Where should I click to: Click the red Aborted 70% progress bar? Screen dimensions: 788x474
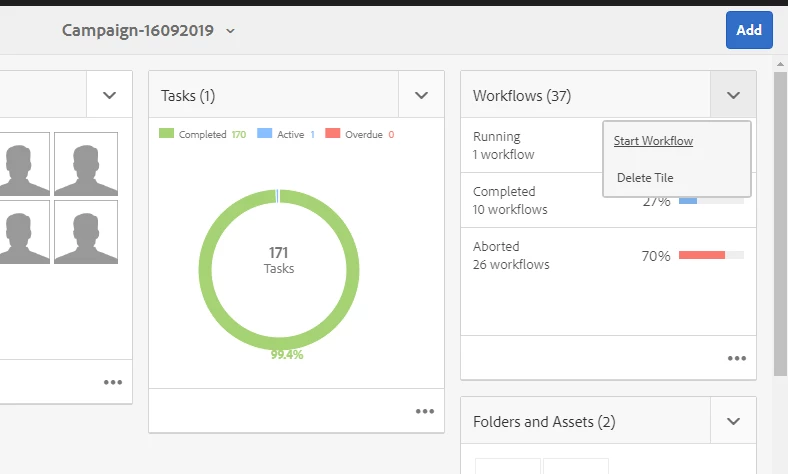[702, 255]
